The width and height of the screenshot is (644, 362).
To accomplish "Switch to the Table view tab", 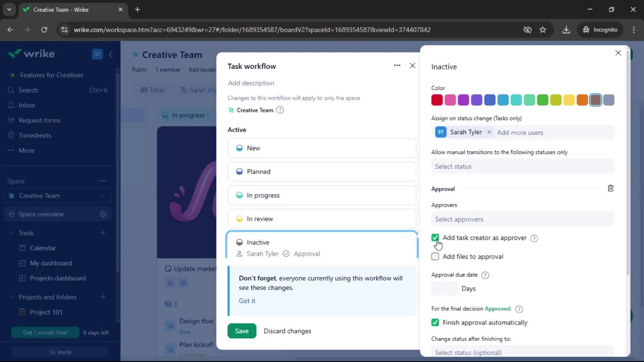I will pyautogui.click(x=153, y=90).
